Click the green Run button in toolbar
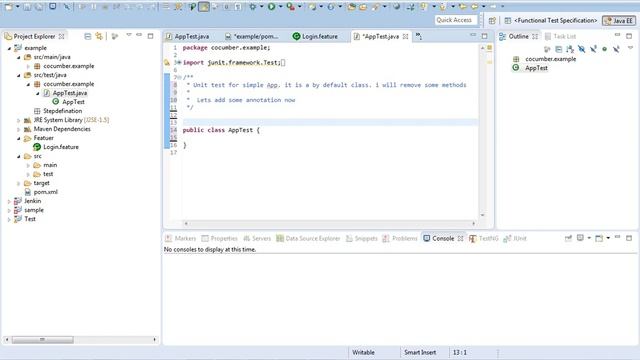This screenshot has width=640, height=360. pos(271,7)
